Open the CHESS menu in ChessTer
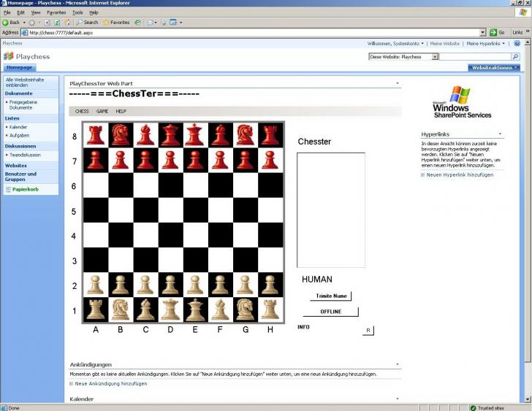This screenshot has height=411, width=532. click(x=82, y=111)
